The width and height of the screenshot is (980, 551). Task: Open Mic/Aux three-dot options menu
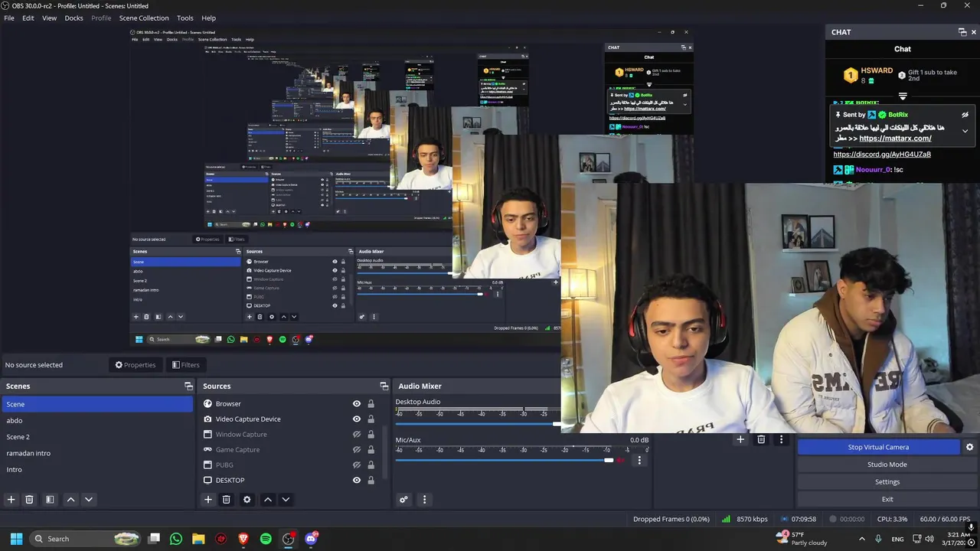click(639, 460)
